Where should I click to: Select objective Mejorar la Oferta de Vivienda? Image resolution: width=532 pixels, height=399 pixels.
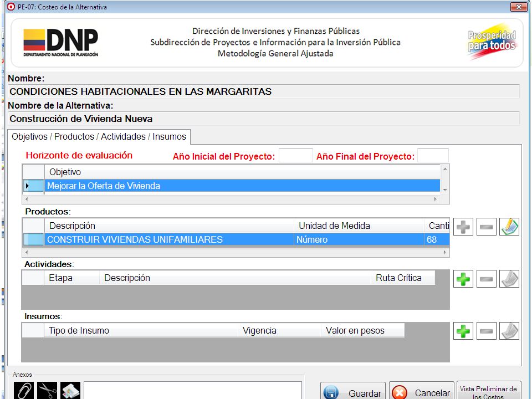point(242,186)
